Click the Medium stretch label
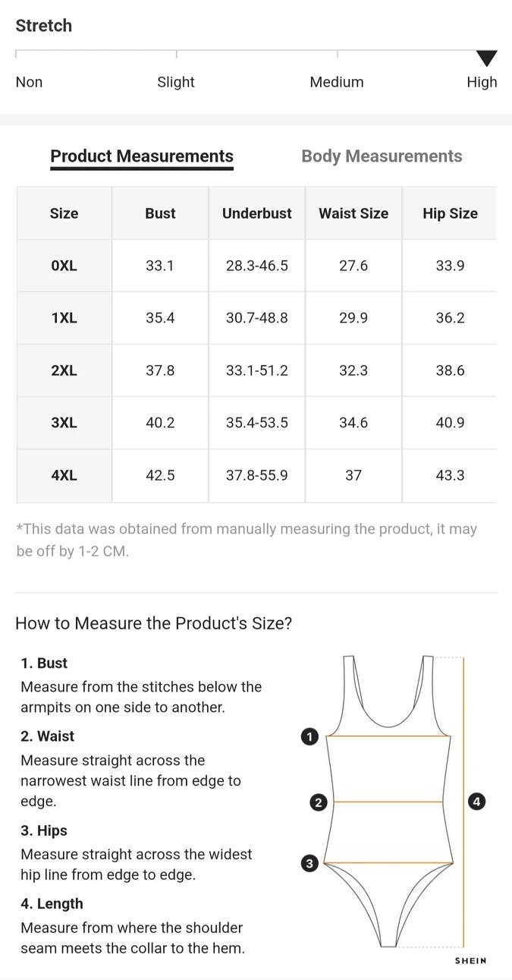Screen dimensions: 512x980 [x=337, y=82]
